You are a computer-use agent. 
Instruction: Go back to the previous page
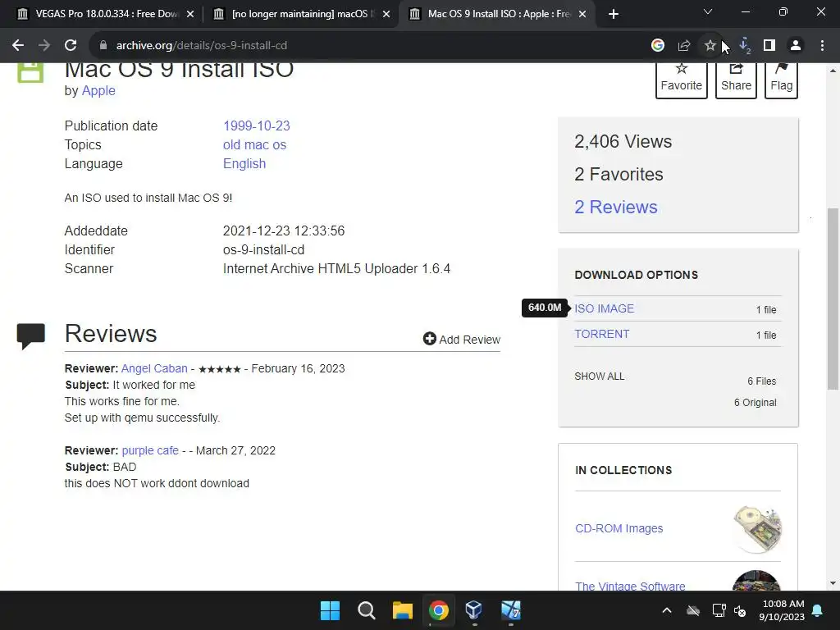[x=18, y=46]
